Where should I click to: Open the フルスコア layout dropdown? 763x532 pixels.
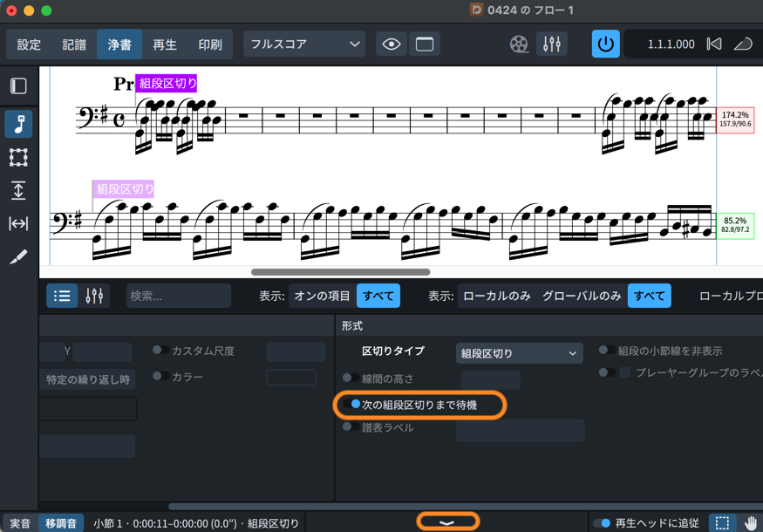304,44
